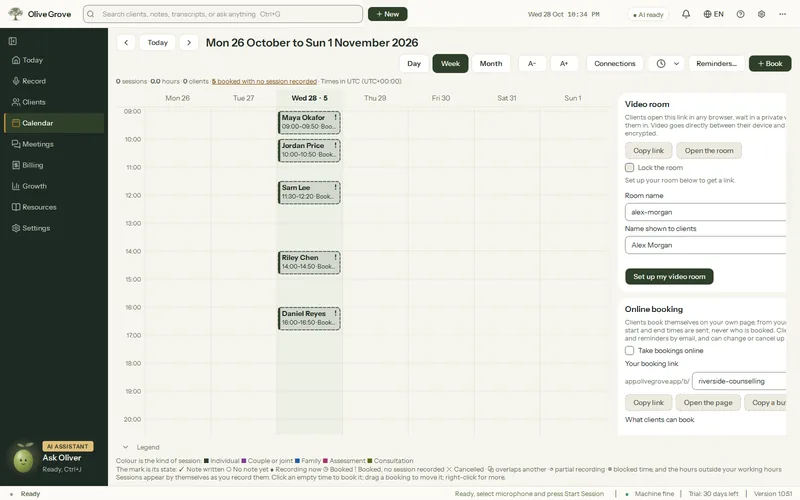800x500 pixels.
Task: Open Billing section
Action: click(x=54, y=165)
